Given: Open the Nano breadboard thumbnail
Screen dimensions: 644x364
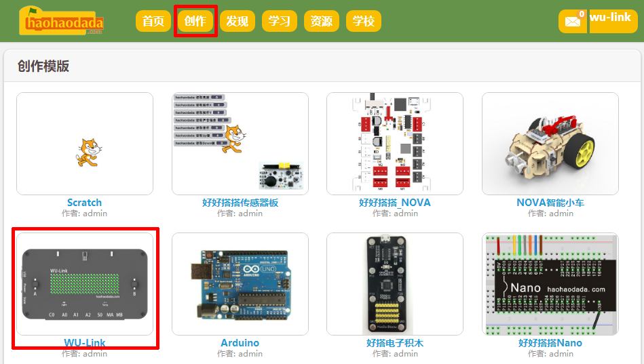Looking at the screenshot, I should tap(550, 284).
